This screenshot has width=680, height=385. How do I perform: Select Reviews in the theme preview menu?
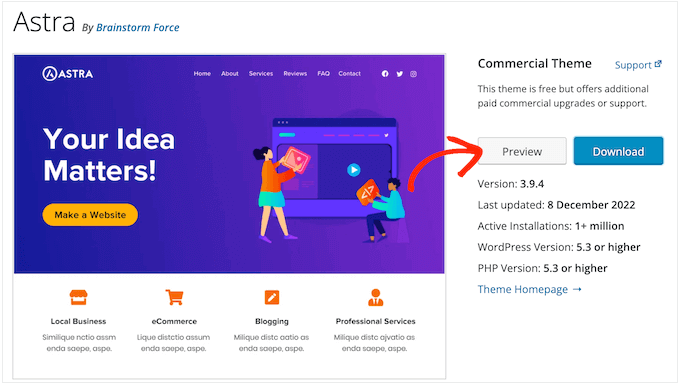point(295,74)
